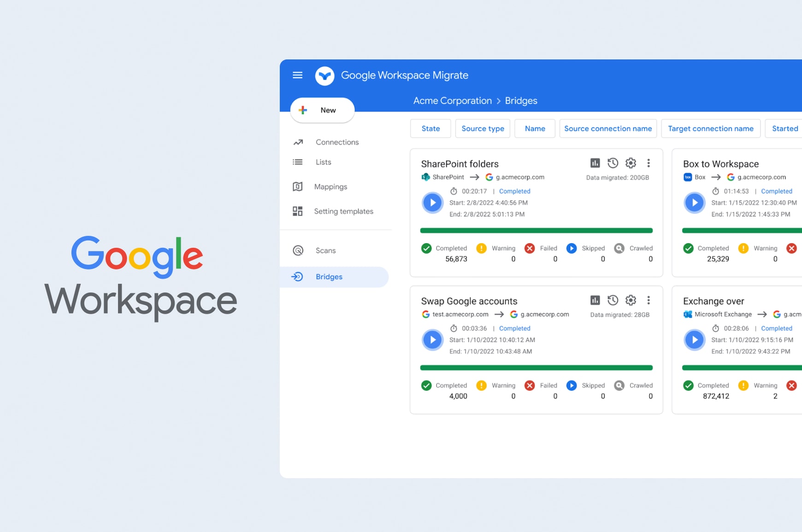Open the Google Workspace Migrate home logo
Image resolution: width=802 pixels, height=532 pixels.
click(325, 75)
